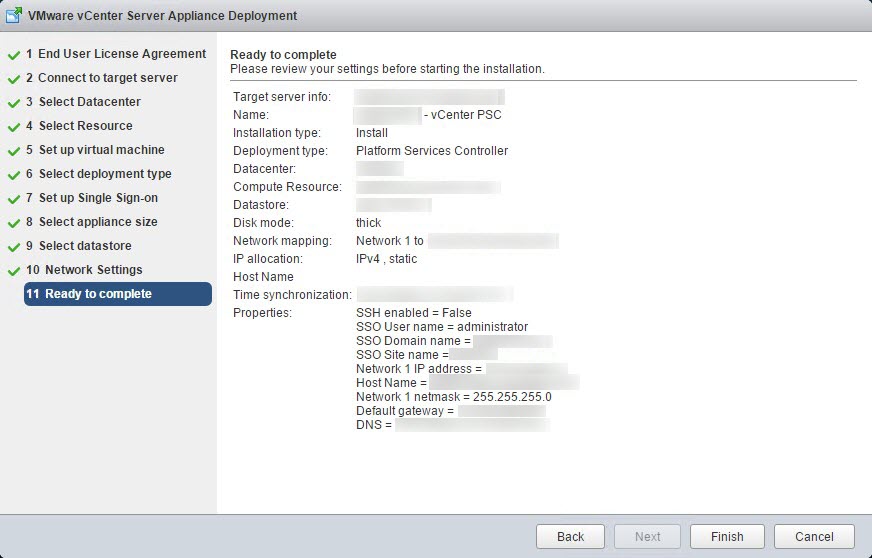This screenshot has height=558, width=872.
Task: Click 'SSH enabled = False' property
Action: (x=414, y=313)
